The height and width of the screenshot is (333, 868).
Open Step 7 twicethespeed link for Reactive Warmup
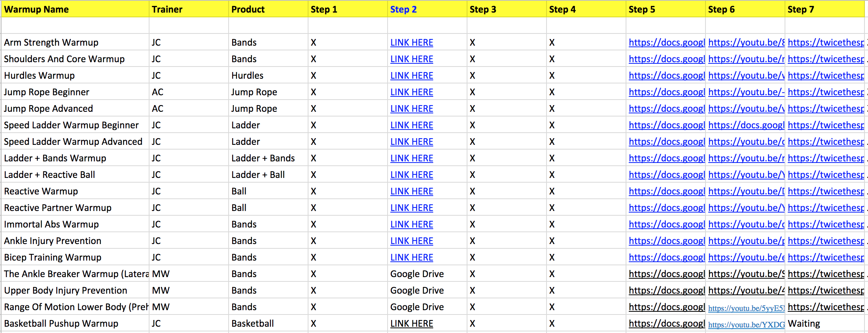tap(826, 191)
